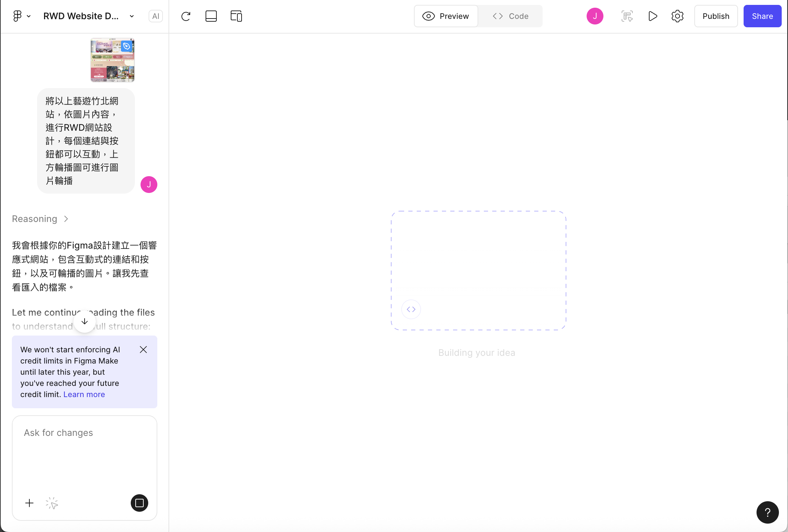Screen dimensions: 788x532
Task: Open the Figma main menu logo
Action: (17, 16)
